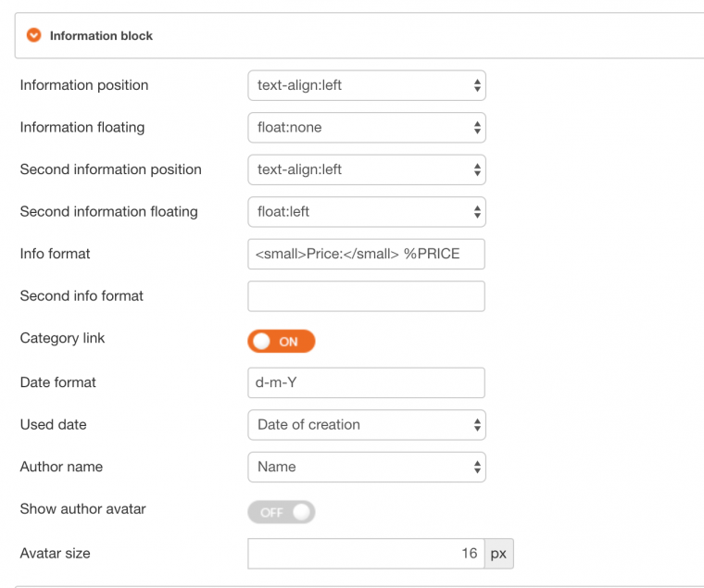Click the px unit box beside Avatar size
This screenshot has height=588, width=704.
pos(498,554)
